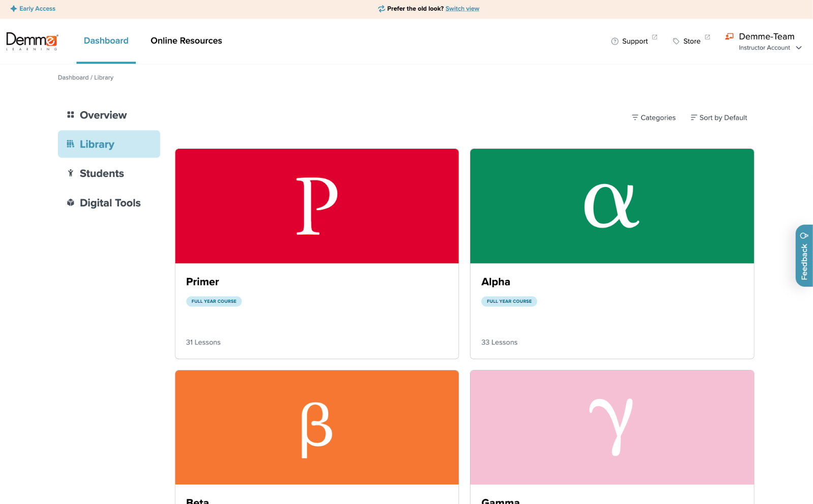813x504 pixels.
Task: Click the 31 Lessons text
Action: tap(203, 342)
